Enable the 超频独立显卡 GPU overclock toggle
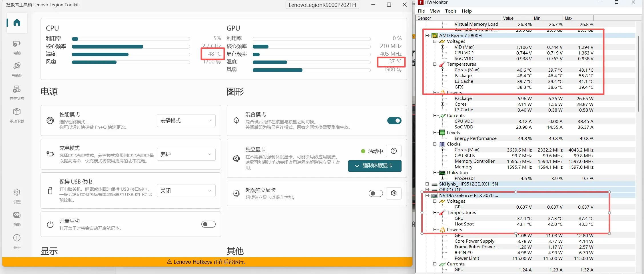644x274 pixels. click(376, 193)
